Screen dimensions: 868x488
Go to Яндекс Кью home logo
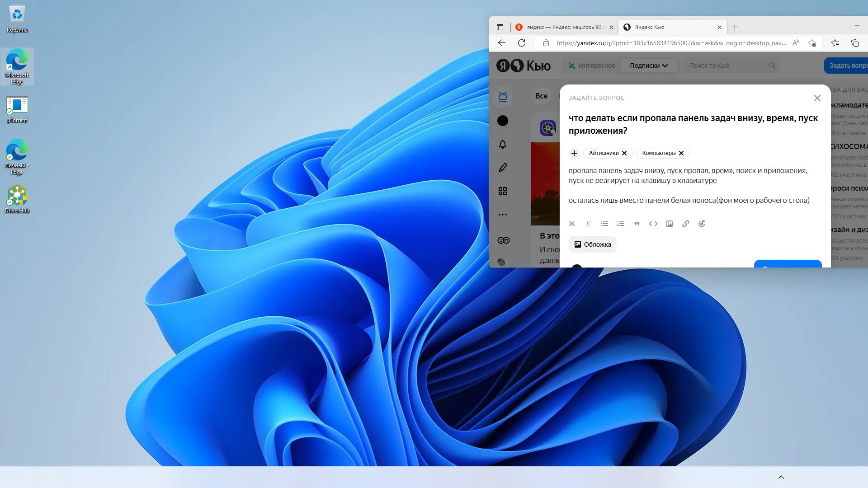[524, 66]
